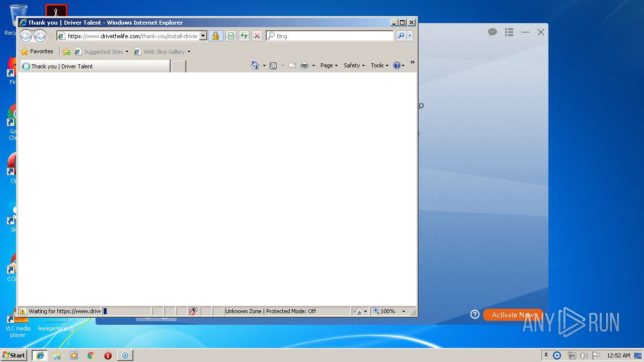Open the recent pages dropdown beside Forward

(51, 36)
